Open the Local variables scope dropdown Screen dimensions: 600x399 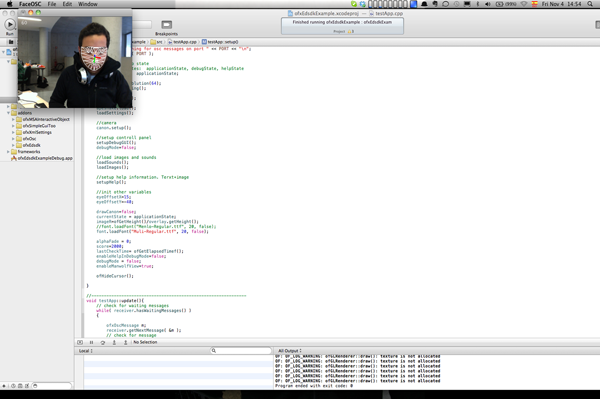tap(86, 351)
